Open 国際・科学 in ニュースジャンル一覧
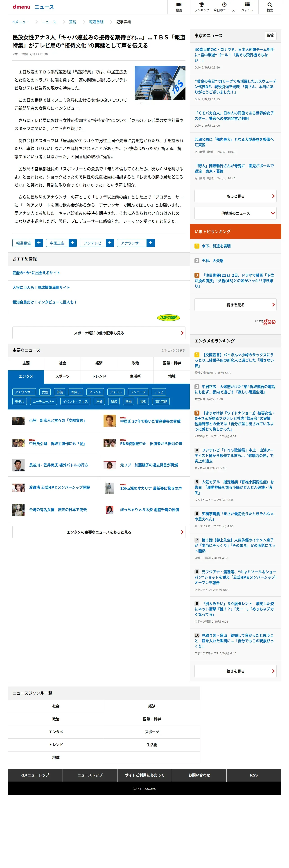The width and height of the screenshot is (289, 868). click(152, 719)
